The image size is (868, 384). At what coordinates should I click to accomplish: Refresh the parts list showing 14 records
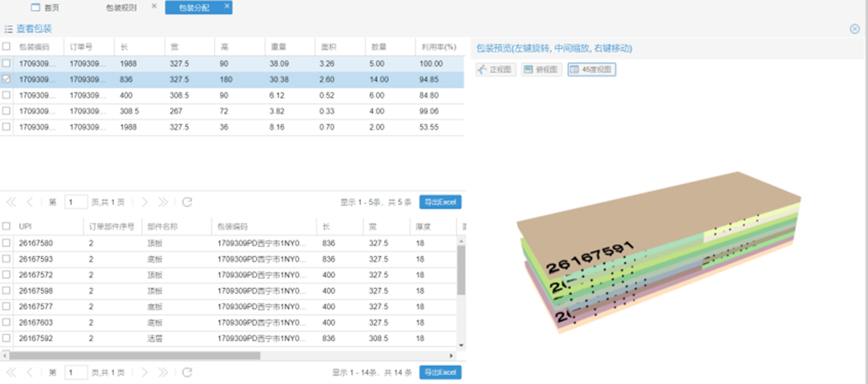click(x=187, y=373)
